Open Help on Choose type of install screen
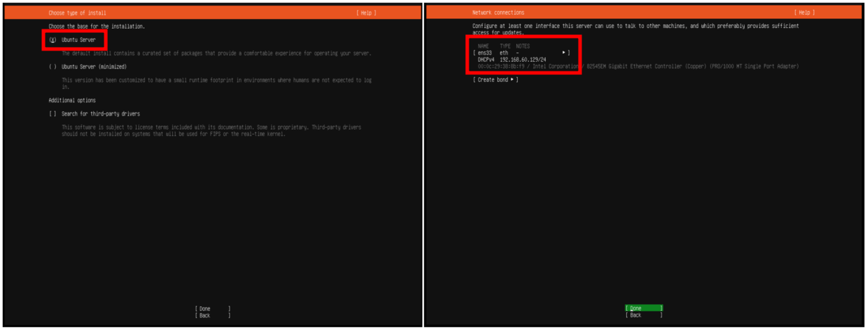This screenshot has width=868, height=330. coord(366,13)
